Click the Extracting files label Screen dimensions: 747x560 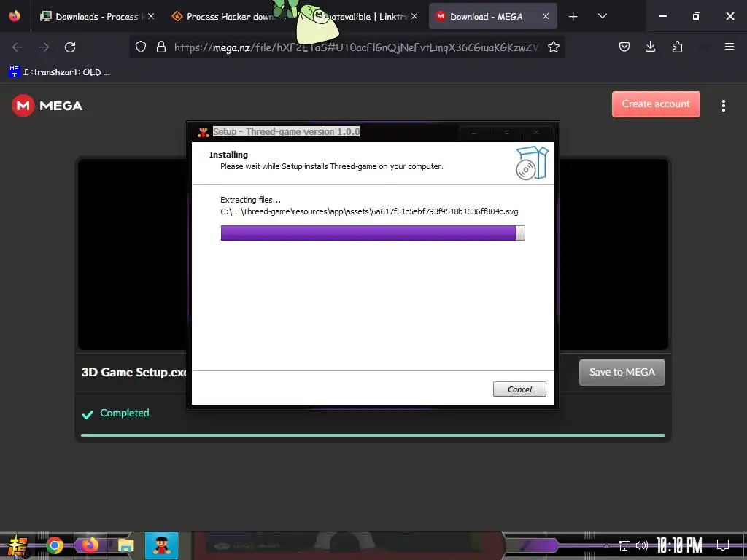(251, 200)
